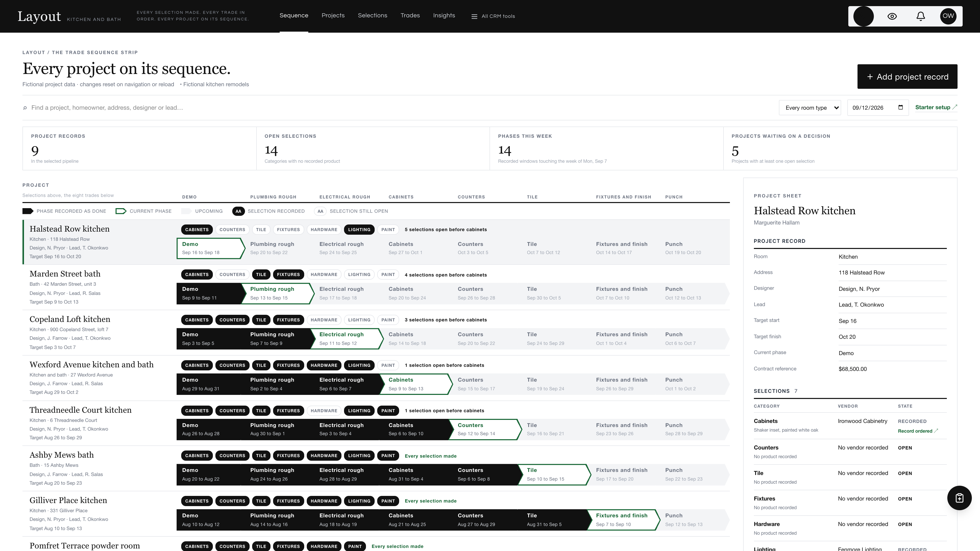Screen dimensions: 980x551
Task: Toggle Halstead Row's LIGHTING selection pill
Action: point(359,230)
